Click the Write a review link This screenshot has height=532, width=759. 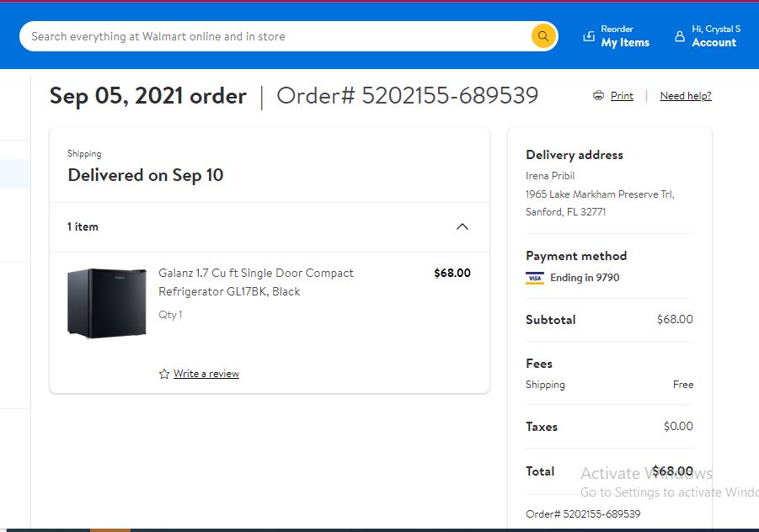coord(206,374)
